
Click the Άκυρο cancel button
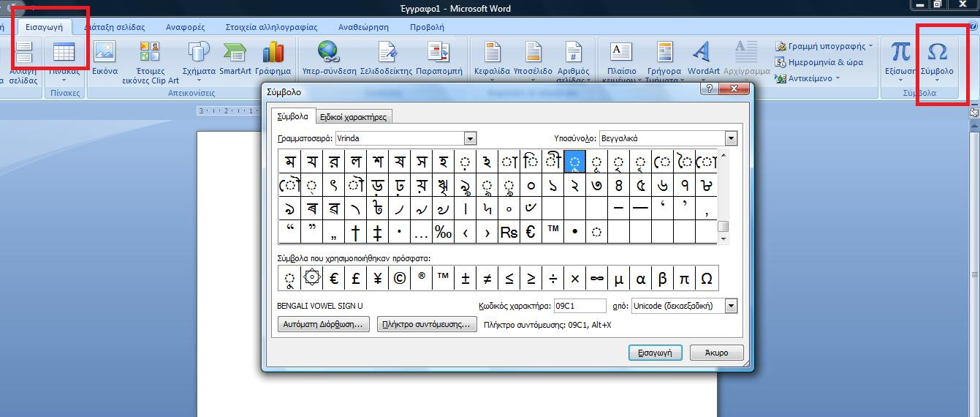[x=716, y=353]
